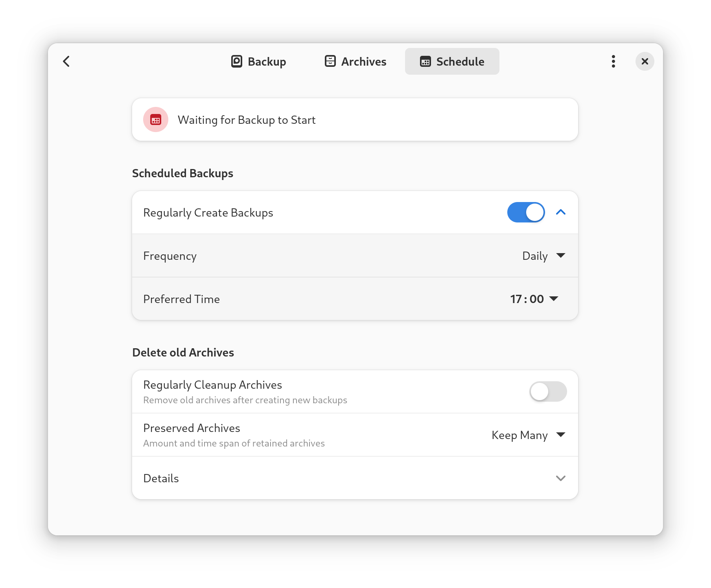The height and width of the screenshot is (588, 711).
Task: Click the Backup tab disk icon
Action: pyautogui.click(x=236, y=61)
